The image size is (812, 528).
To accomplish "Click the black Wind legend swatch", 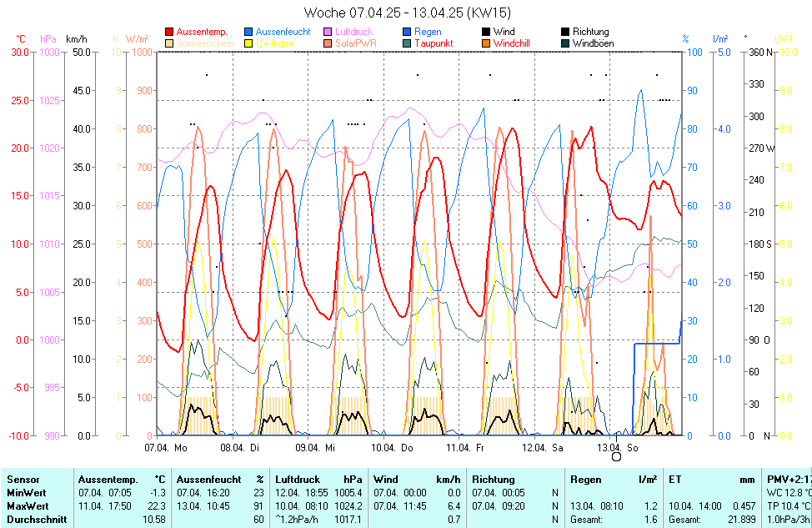I will tap(487, 32).
